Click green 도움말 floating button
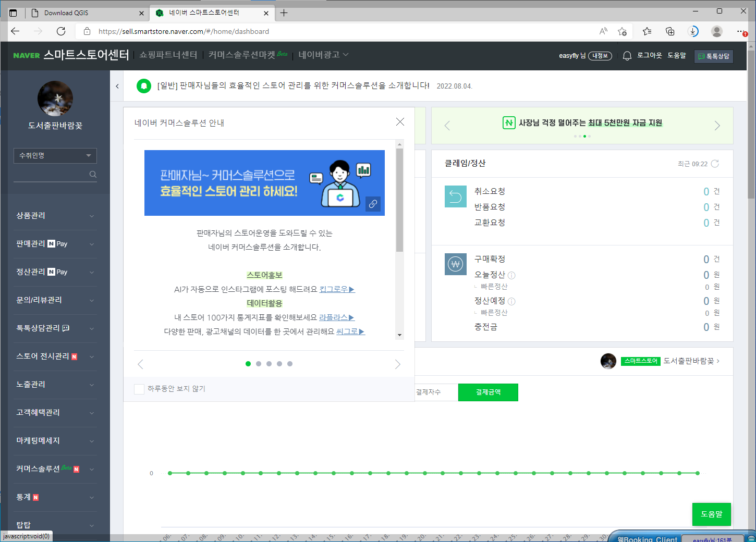The height and width of the screenshot is (542, 756). (x=712, y=514)
